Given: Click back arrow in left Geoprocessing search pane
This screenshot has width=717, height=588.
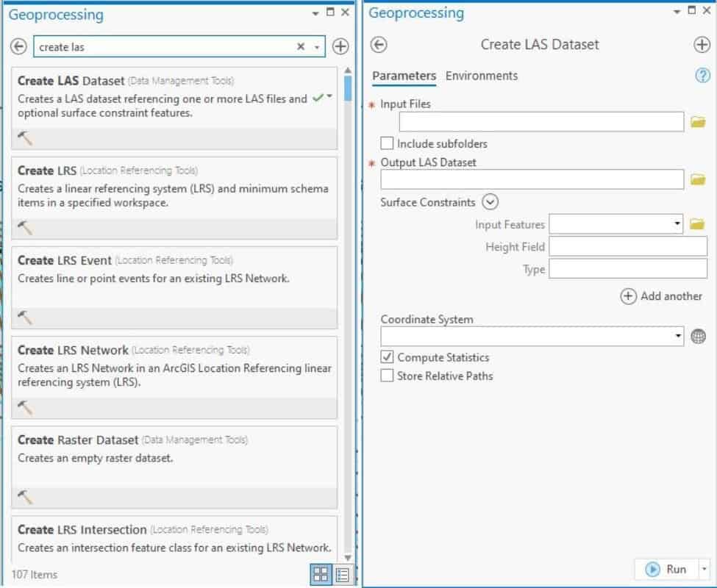Looking at the screenshot, I should point(18,46).
